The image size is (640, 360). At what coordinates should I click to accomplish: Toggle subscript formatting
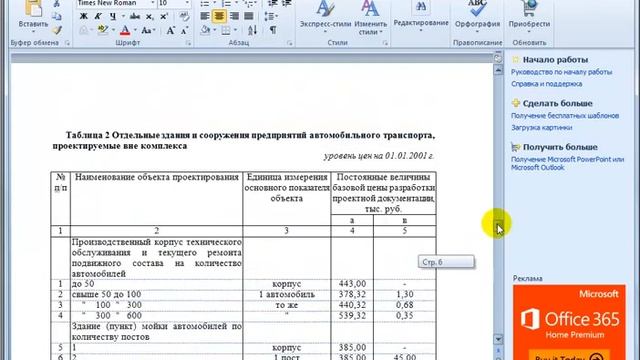150,16
